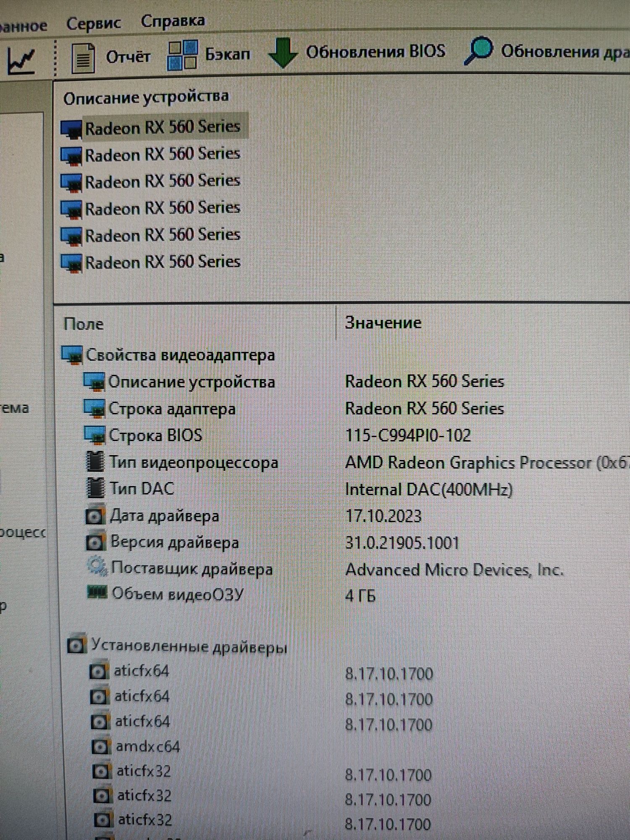Click the monitor icon beside Свойства видеоадаптера
Viewport: 630px width, 840px height.
[x=72, y=355]
